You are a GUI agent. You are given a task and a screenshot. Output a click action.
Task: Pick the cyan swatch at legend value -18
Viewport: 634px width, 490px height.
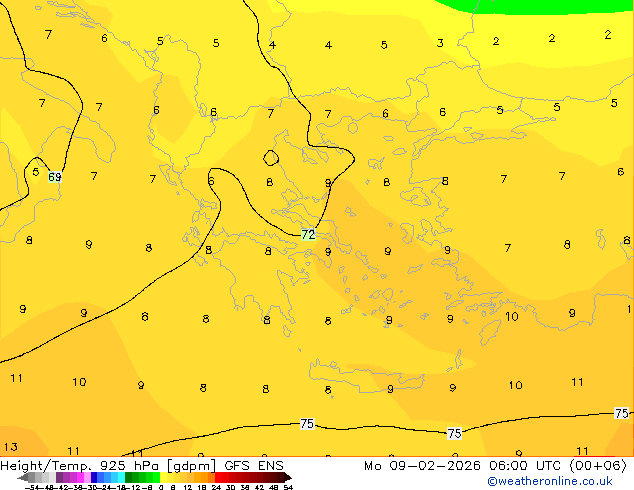coord(121,477)
